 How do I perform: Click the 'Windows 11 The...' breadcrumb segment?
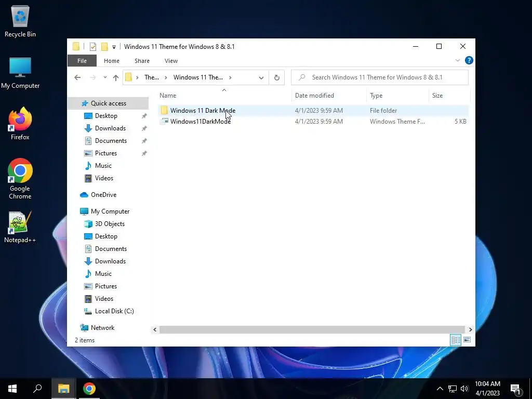point(198,77)
